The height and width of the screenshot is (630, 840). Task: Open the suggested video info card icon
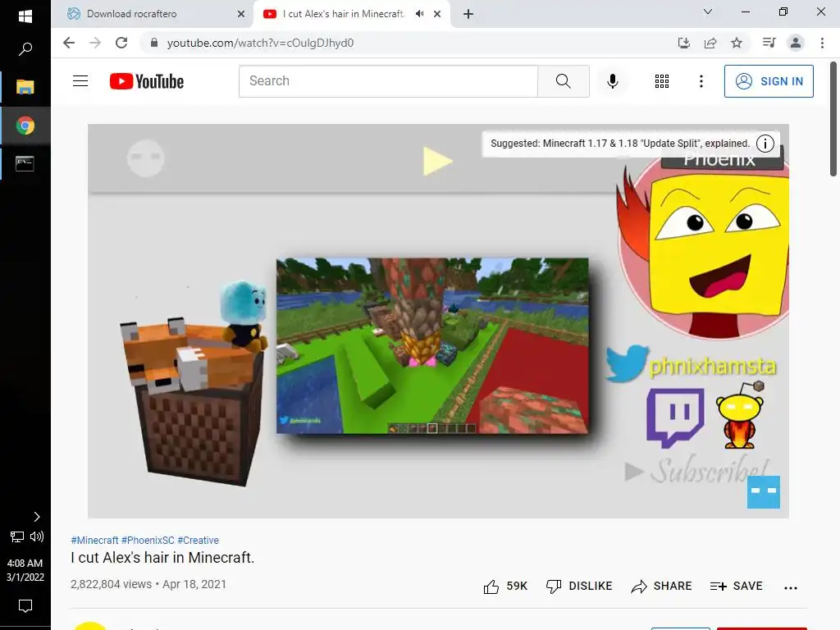tap(765, 144)
